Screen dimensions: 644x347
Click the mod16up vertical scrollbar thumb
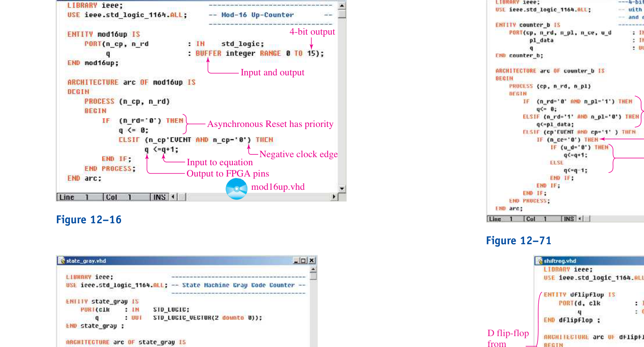click(342, 14)
